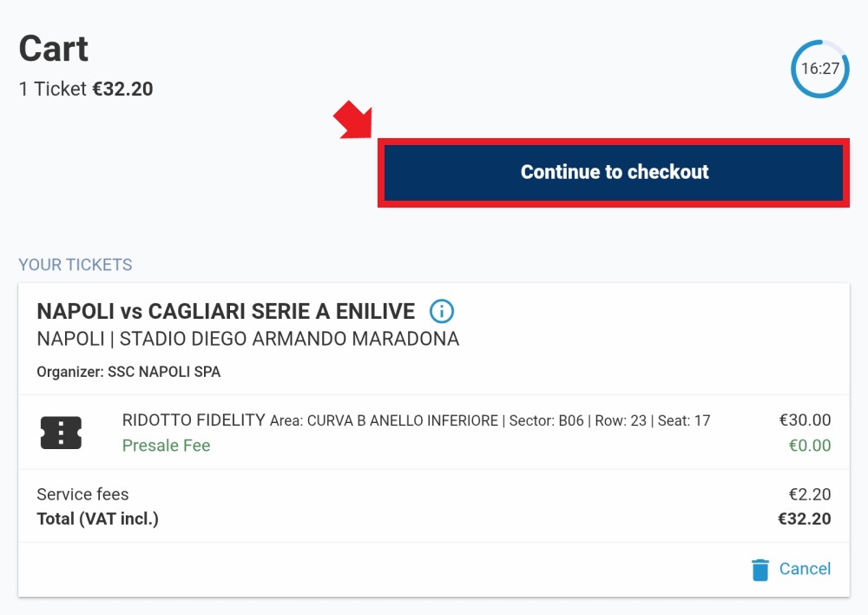Click the Continue to checkout button

(614, 173)
